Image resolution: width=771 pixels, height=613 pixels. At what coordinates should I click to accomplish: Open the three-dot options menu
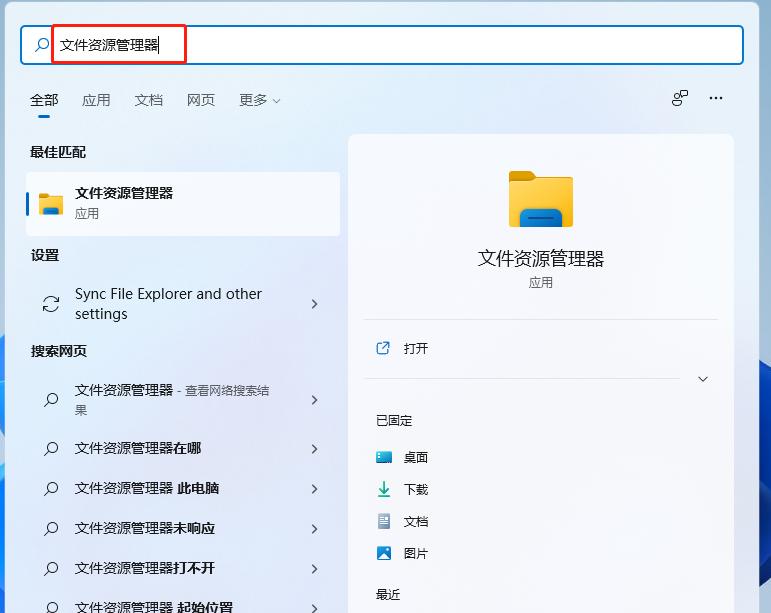pos(716,98)
